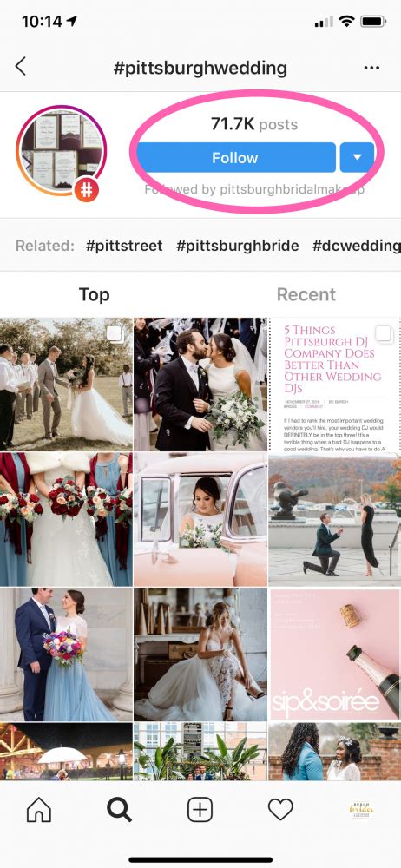Image resolution: width=401 pixels, height=868 pixels.
Task: Switch to the Recent tab
Action: pyautogui.click(x=306, y=294)
